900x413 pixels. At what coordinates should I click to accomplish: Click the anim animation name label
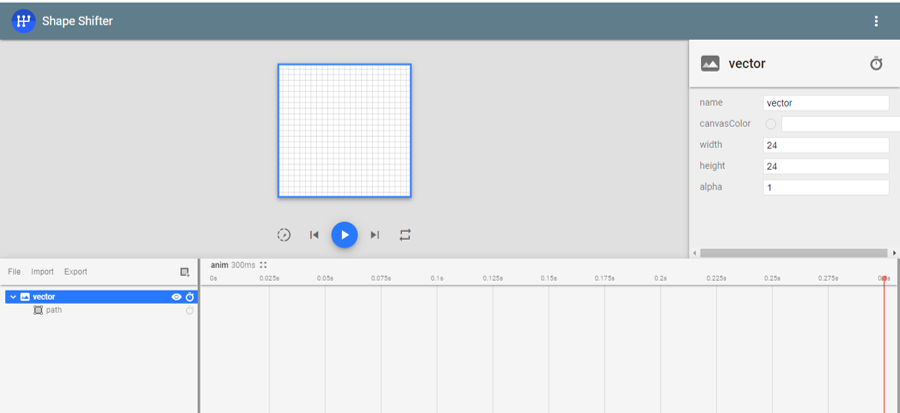pyautogui.click(x=219, y=265)
